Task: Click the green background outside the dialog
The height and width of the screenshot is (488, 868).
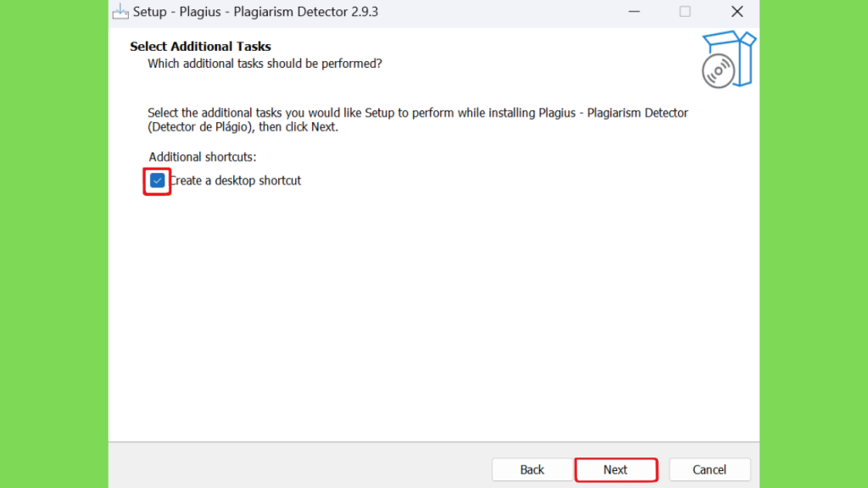Action: coord(53,244)
